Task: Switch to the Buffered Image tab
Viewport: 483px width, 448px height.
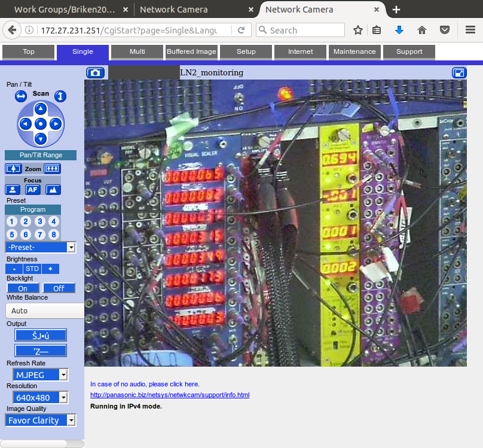Action: coord(191,52)
